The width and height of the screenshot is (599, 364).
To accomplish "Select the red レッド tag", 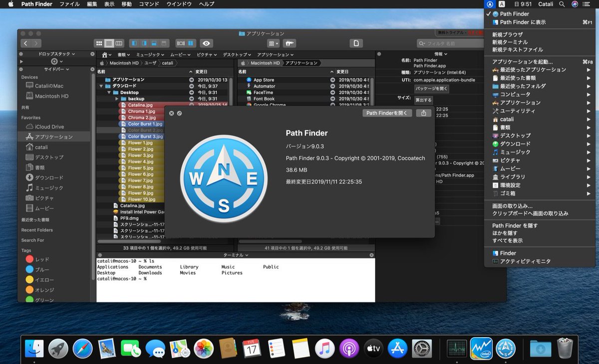I will pyautogui.click(x=37, y=260).
